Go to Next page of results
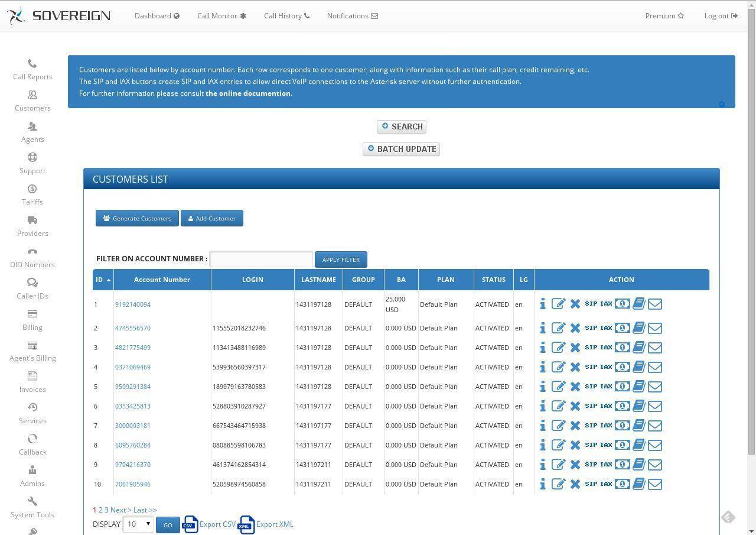756x535 pixels. coord(120,510)
